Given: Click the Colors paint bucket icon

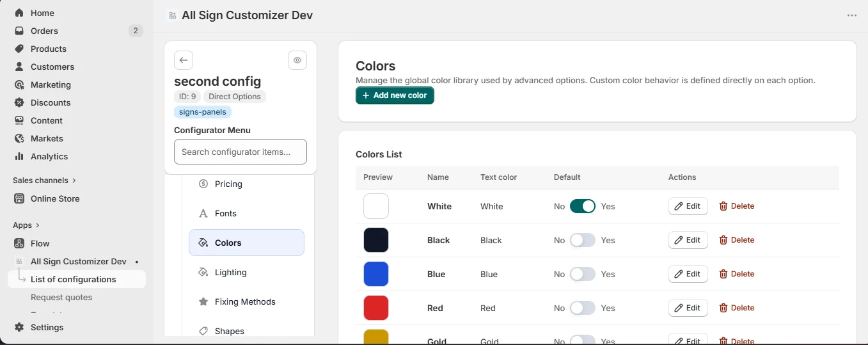Looking at the screenshot, I should coord(203,243).
